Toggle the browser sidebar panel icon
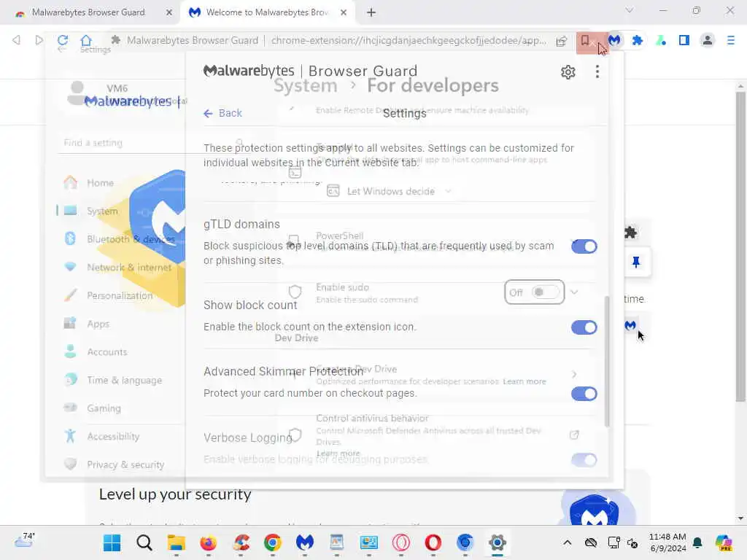Screen dimensions: 747x560 [x=684, y=41]
